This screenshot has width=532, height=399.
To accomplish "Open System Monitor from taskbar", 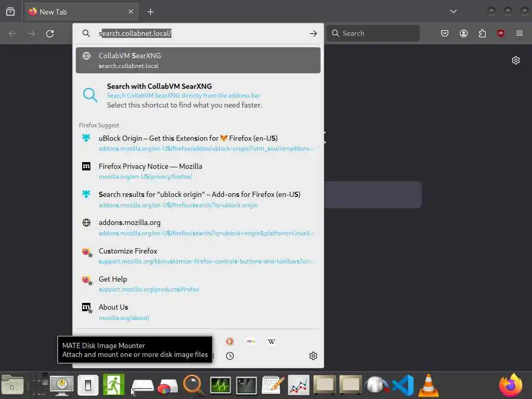I will 220,385.
